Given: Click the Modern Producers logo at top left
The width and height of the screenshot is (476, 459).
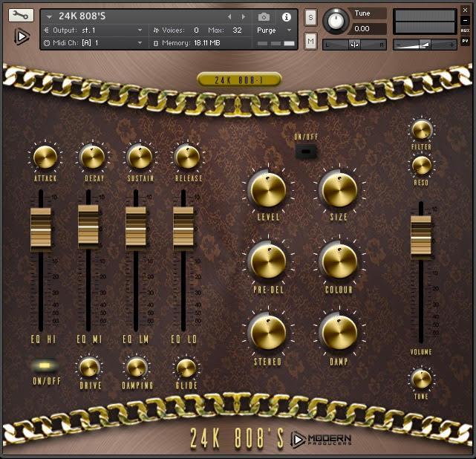Looking at the screenshot, I should point(22,36).
